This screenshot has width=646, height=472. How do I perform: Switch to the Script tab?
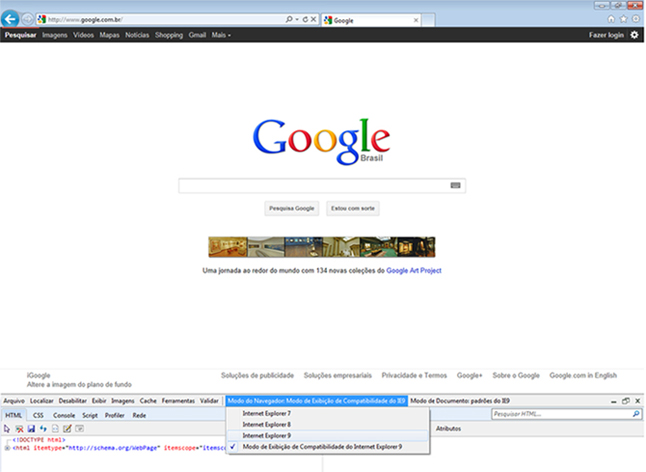90,415
